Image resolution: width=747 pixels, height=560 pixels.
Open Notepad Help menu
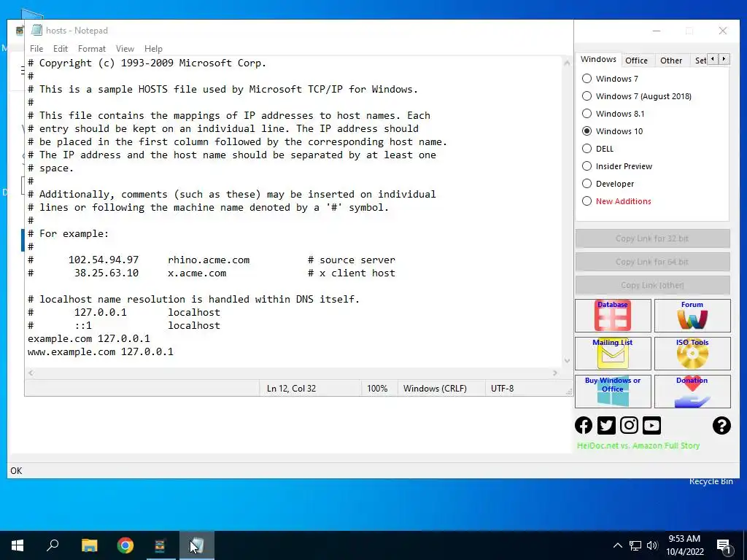[153, 49]
